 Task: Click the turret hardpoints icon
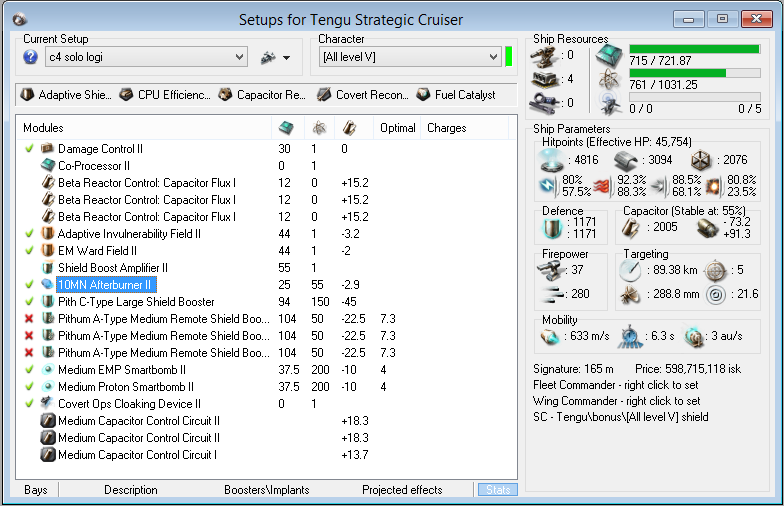pos(544,56)
